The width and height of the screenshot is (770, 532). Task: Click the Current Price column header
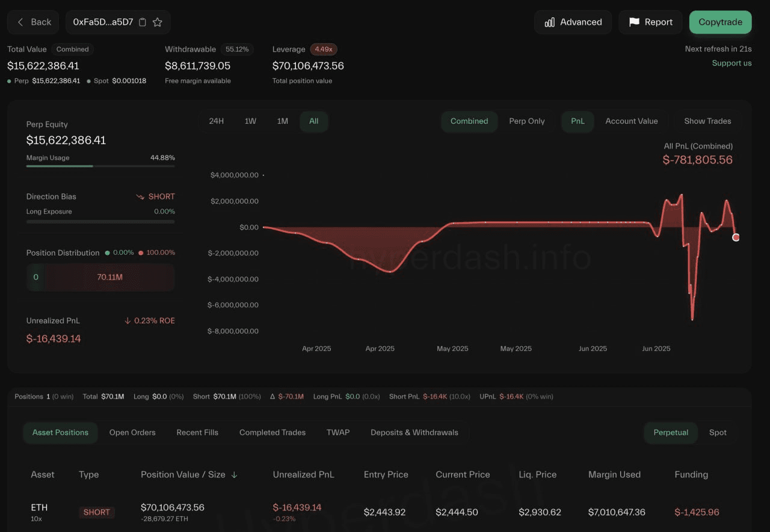[x=463, y=475]
